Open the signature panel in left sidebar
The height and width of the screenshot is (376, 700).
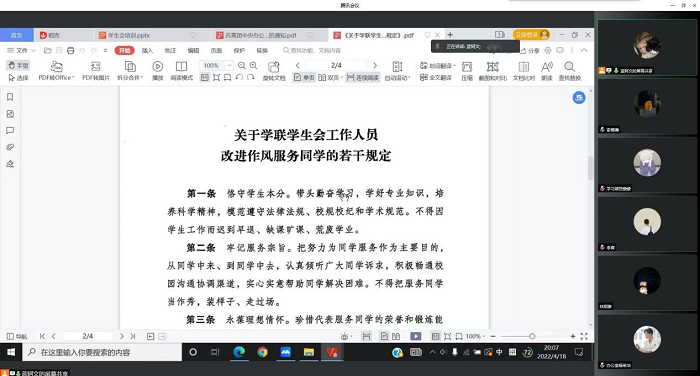pos(10,164)
